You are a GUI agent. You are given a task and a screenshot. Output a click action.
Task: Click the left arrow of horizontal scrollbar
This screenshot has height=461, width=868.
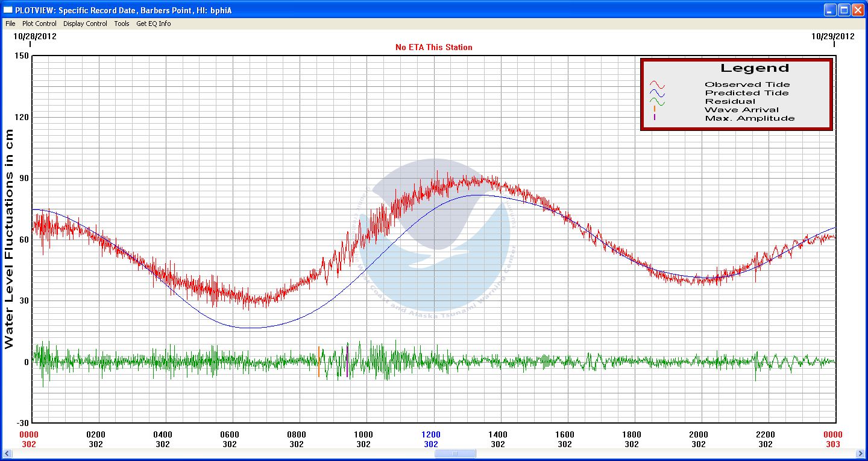point(8,454)
